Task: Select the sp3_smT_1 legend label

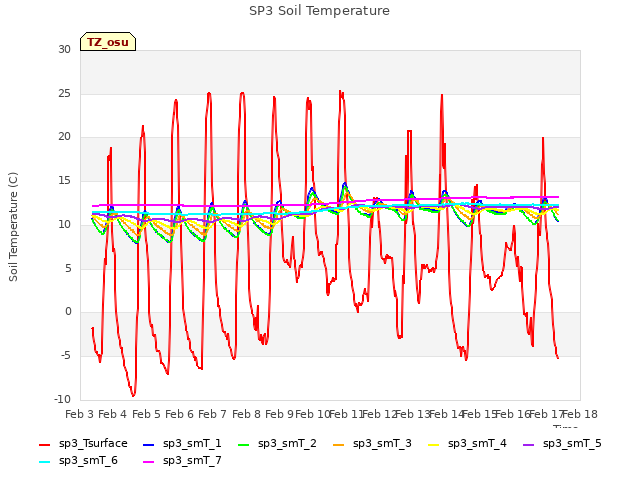Action: click(192, 444)
